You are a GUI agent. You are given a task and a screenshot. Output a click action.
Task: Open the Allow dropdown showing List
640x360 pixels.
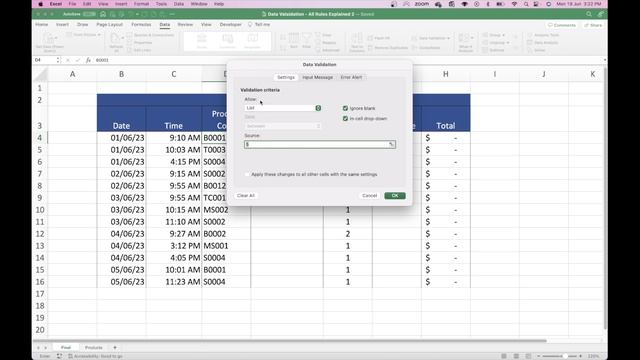click(x=283, y=108)
